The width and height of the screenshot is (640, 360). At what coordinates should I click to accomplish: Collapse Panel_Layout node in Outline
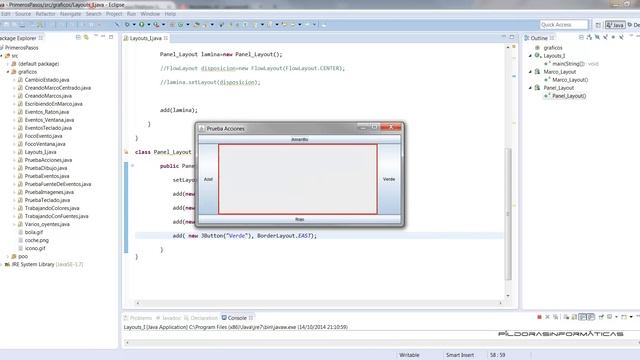(x=531, y=88)
